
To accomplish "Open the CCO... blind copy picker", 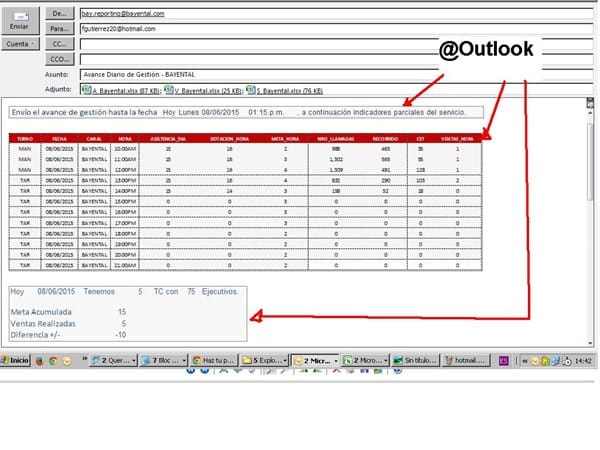I will (60, 59).
